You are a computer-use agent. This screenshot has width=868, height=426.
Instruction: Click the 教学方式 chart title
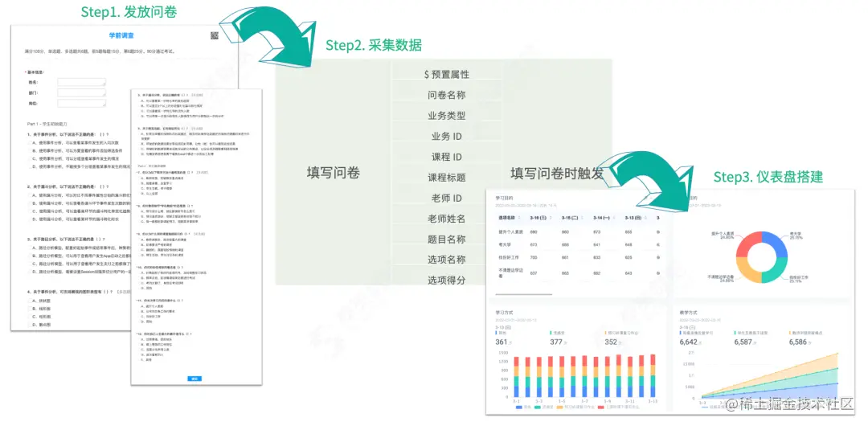pyautogui.click(x=687, y=313)
